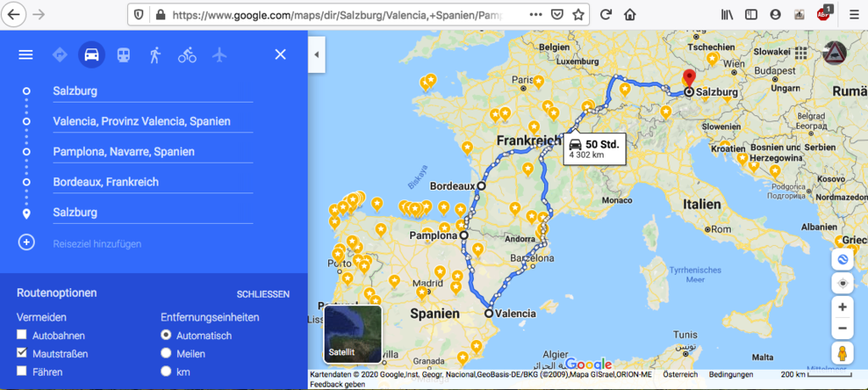Screen dimensions: 868x390
Task: Collapse the side panel arrow
Action: pos(317,54)
